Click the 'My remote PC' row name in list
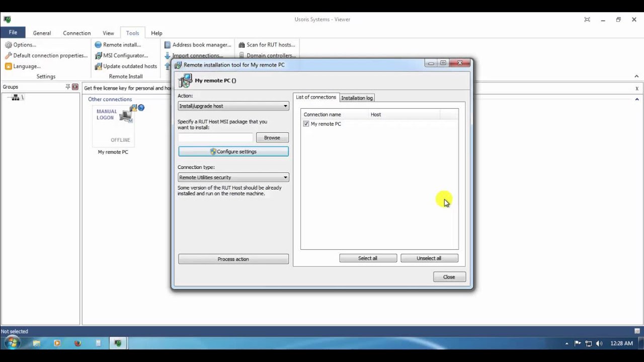The image size is (644, 362). 326,124
